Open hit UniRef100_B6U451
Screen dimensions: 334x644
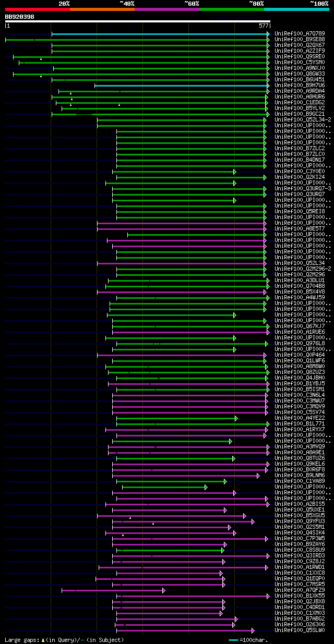(x=300, y=80)
